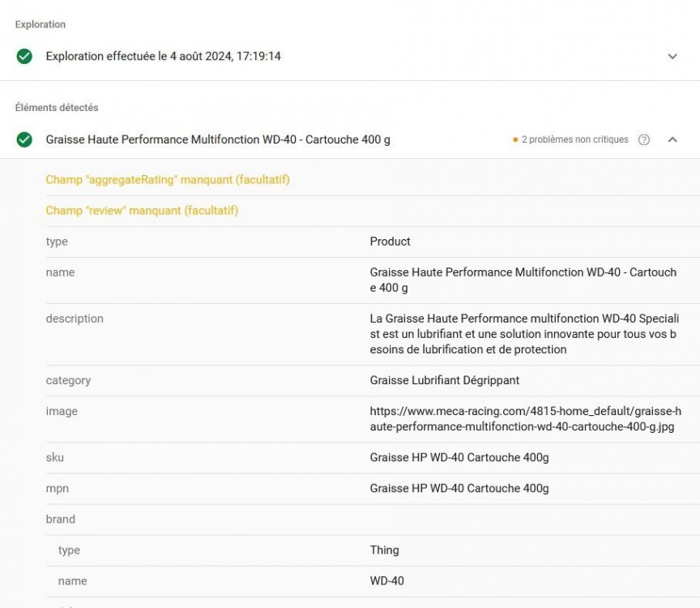Click the green checkmark beside Graisse Haute Performance
This screenshot has width=700, height=608.
[24, 139]
